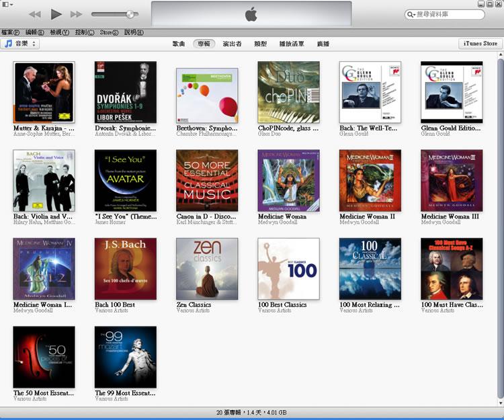Select The 99 Most Essential Mozart cover
The height and width of the screenshot is (420, 504).
click(126, 357)
